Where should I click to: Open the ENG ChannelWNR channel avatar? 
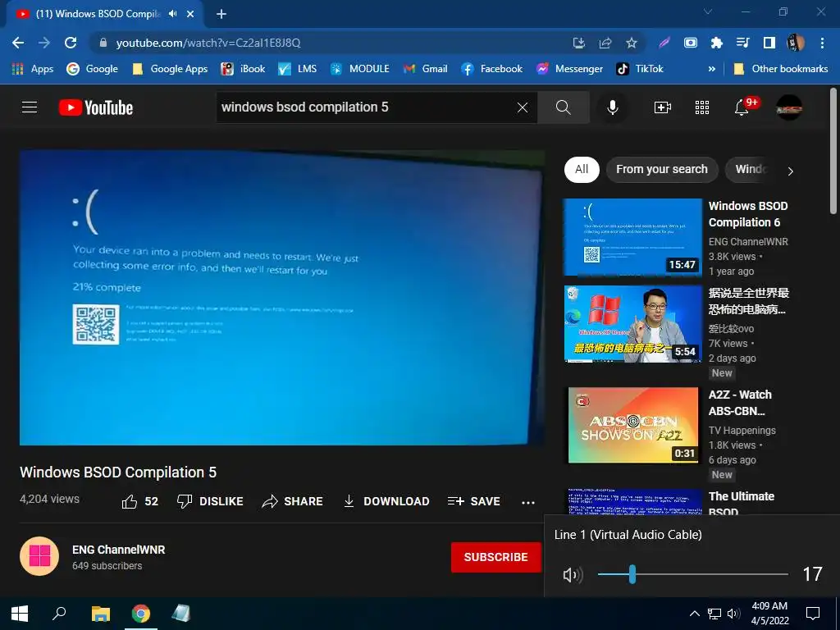(39, 557)
